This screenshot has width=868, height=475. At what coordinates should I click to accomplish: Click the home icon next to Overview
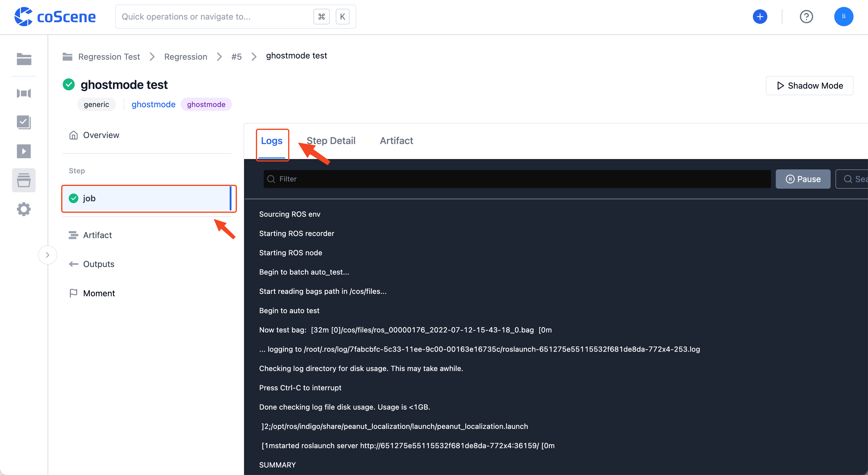tap(74, 135)
